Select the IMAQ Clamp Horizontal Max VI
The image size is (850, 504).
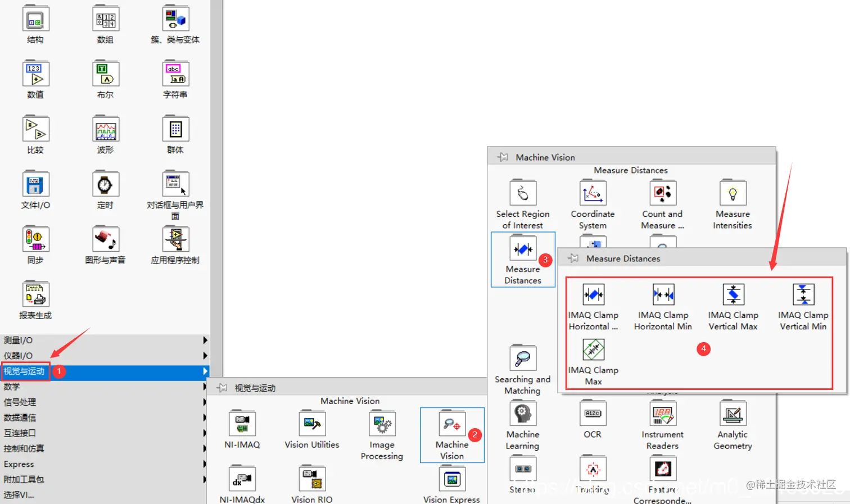coord(593,294)
